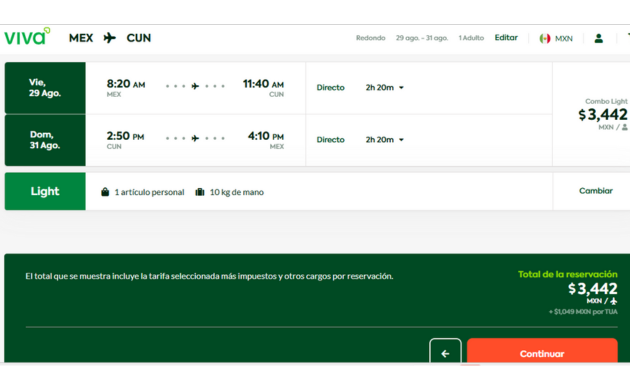Click the 8:20 AM departure time
This screenshot has width=630, height=390.
click(x=126, y=84)
